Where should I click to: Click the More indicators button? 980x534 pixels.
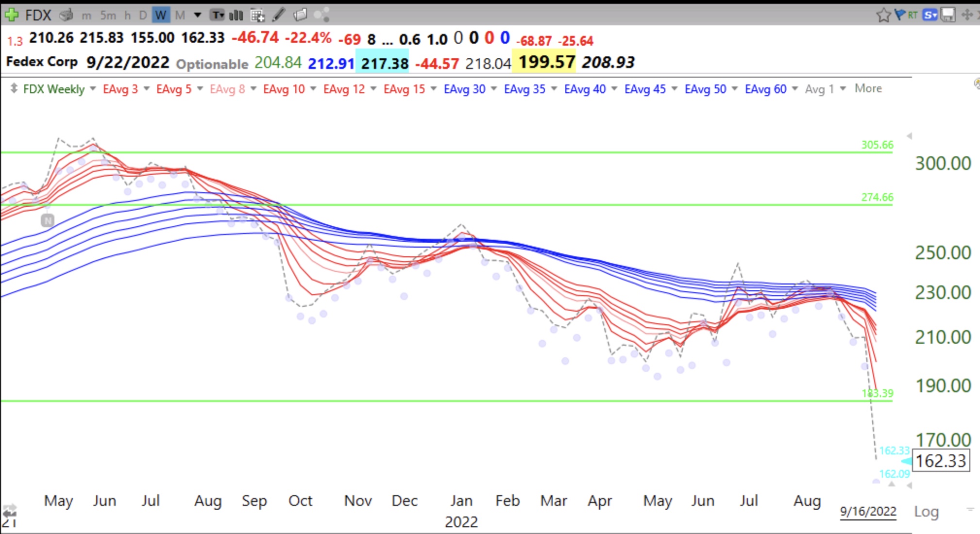(x=868, y=89)
